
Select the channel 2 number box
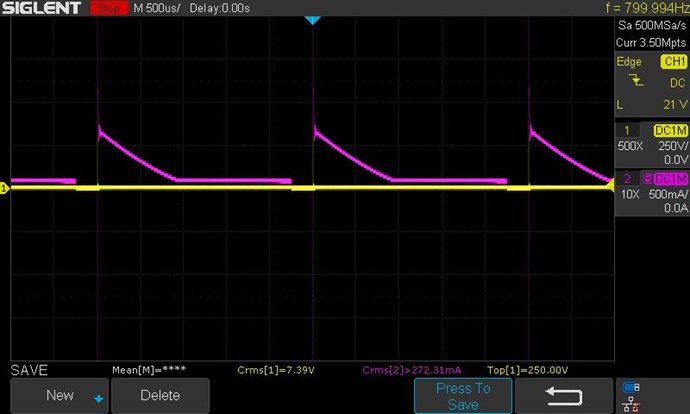pos(627,179)
